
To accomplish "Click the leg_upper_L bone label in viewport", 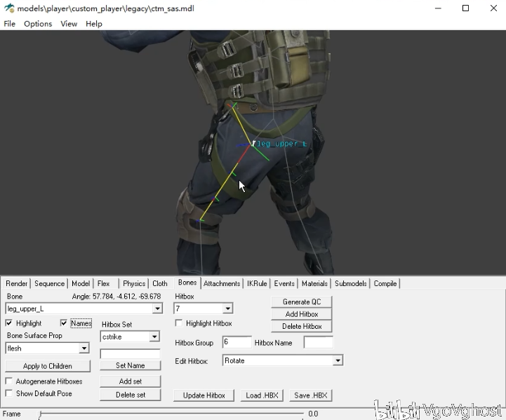I will tap(281, 144).
